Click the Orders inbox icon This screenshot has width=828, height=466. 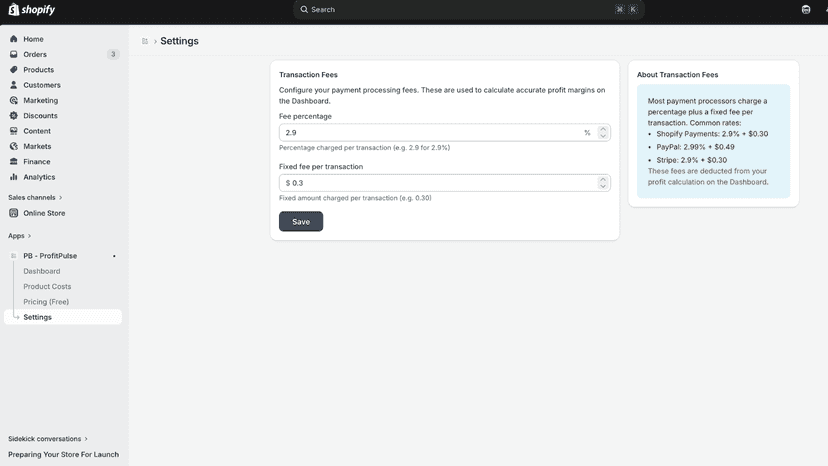[x=14, y=54]
